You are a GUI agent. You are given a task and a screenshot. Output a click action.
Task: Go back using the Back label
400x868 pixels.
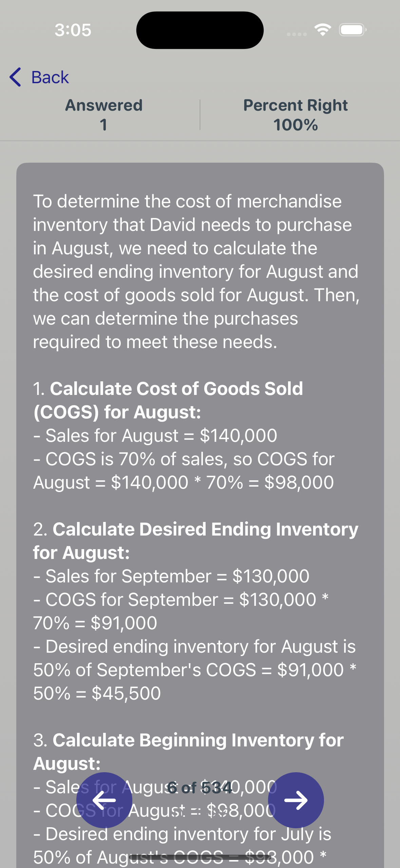tap(50, 77)
